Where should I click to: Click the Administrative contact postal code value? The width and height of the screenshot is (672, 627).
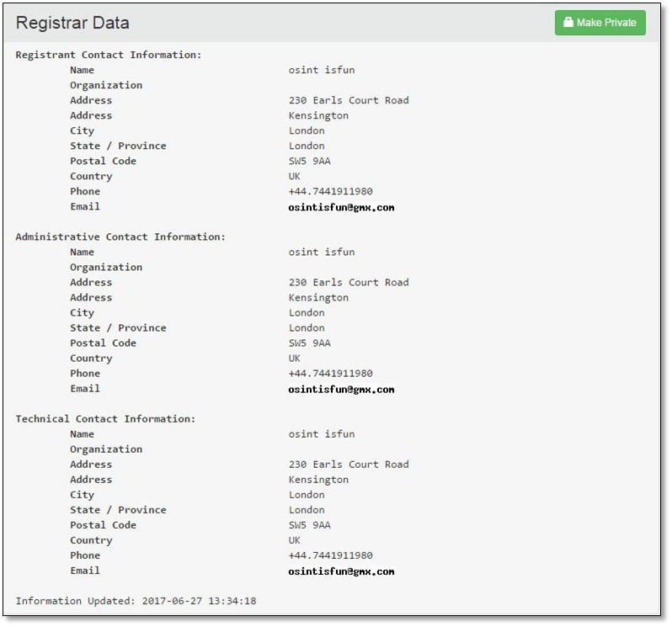click(x=310, y=343)
